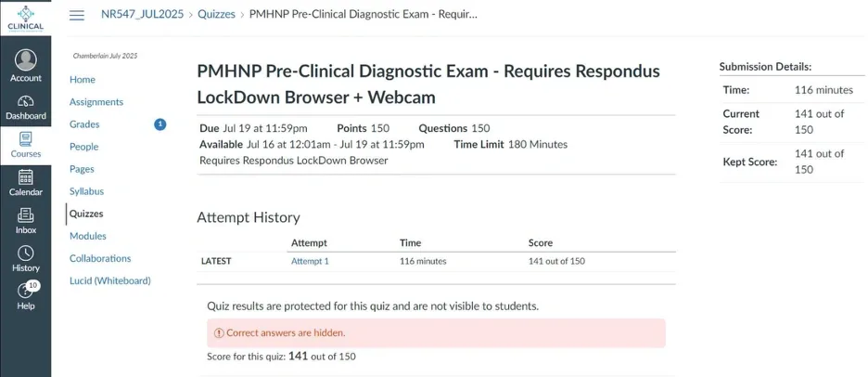Go to Quizzes in the breadcrumb
The height and width of the screenshot is (377, 868).
coord(217,15)
